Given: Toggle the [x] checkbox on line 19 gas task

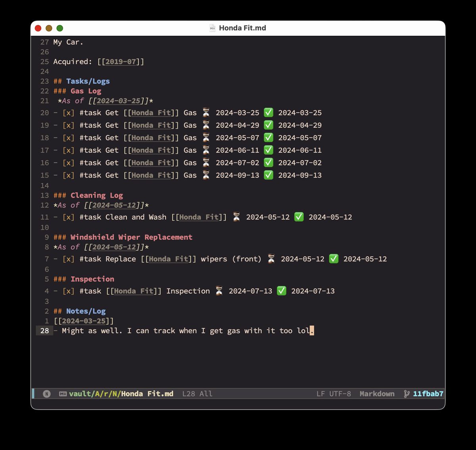Looking at the screenshot, I should (x=69, y=125).
